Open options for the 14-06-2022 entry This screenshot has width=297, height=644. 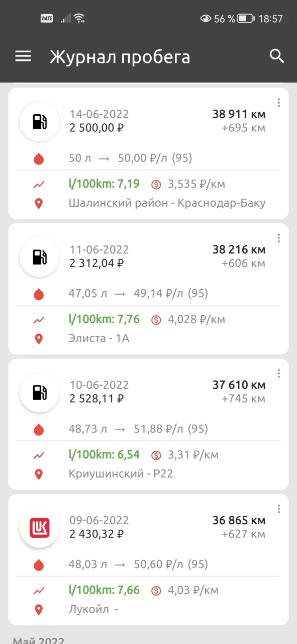278,103
